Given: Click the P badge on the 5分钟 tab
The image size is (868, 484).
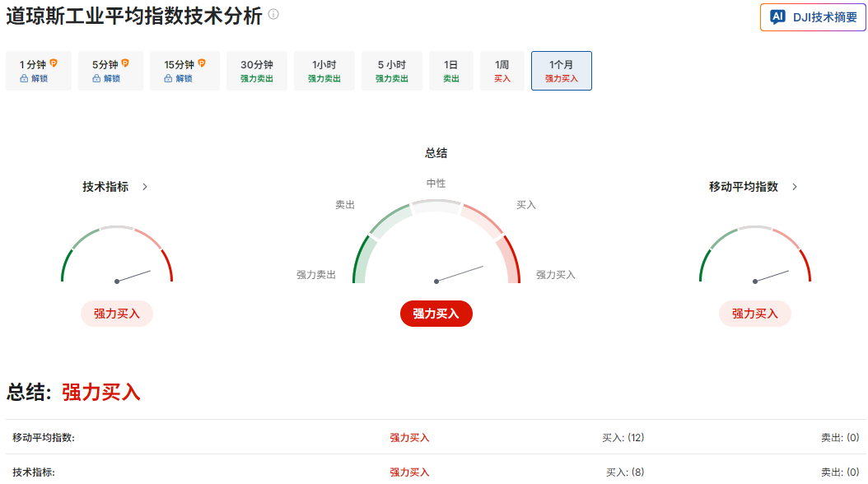Looking at the screenshot, I should tap(124, 63).
